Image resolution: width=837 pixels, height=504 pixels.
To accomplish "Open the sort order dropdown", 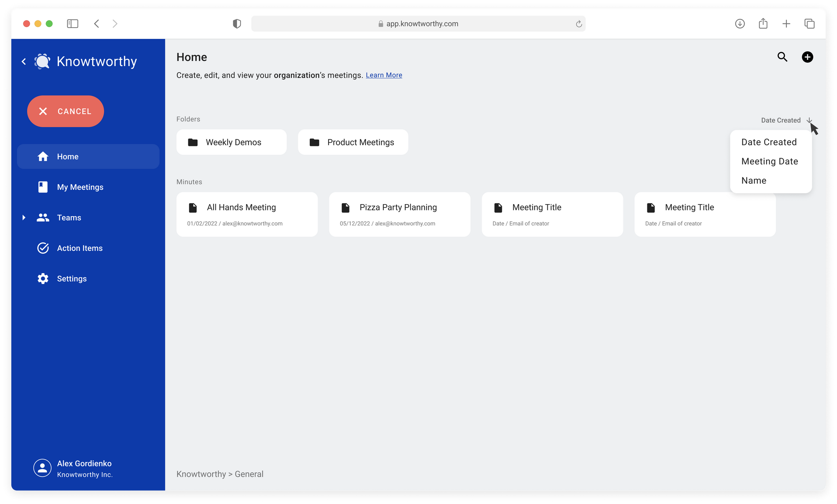I will (x=786, y=120).
